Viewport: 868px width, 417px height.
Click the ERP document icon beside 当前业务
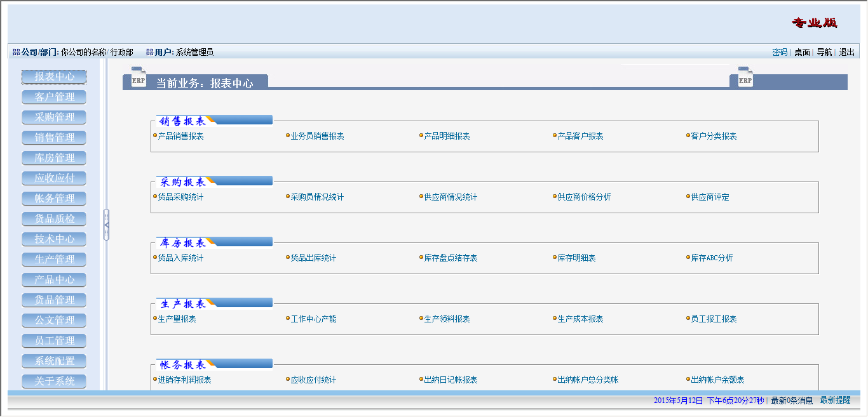[x=138, y=77]
